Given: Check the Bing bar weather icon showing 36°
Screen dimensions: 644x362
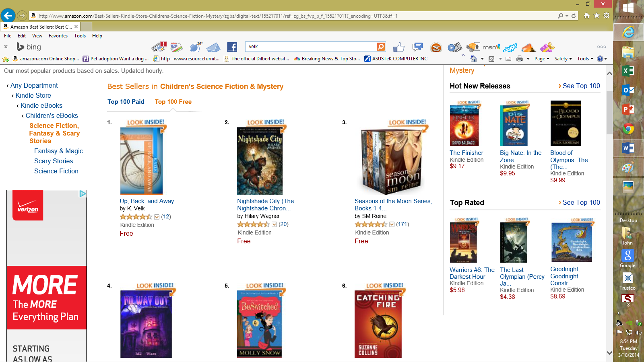Looking at the screenshot, I should pos(196,47).
